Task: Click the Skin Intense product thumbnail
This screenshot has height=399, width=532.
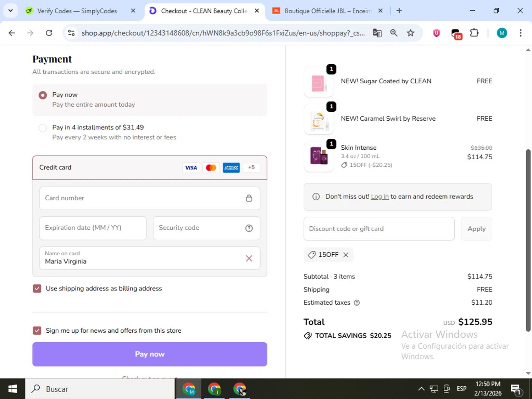Action: [319, 156]
